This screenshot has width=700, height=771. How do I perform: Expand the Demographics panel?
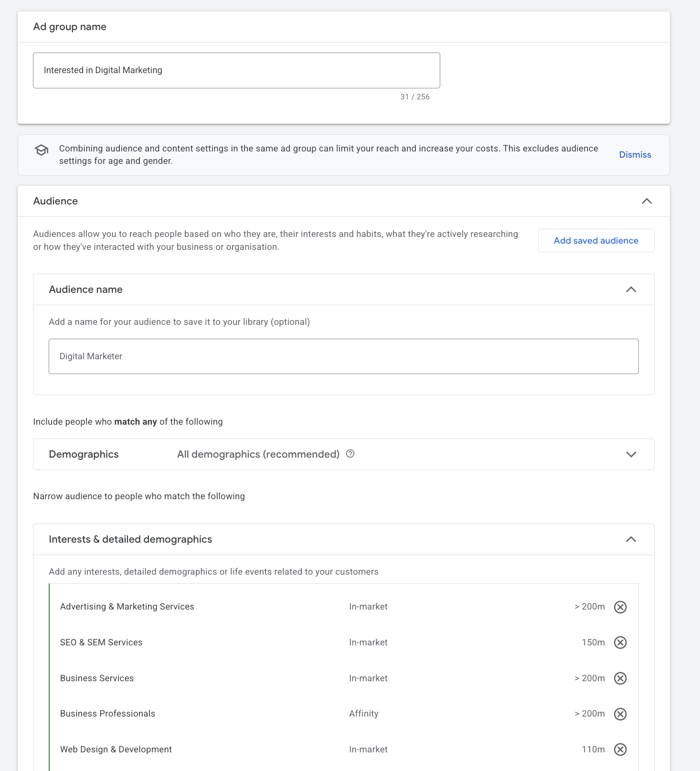631,454
